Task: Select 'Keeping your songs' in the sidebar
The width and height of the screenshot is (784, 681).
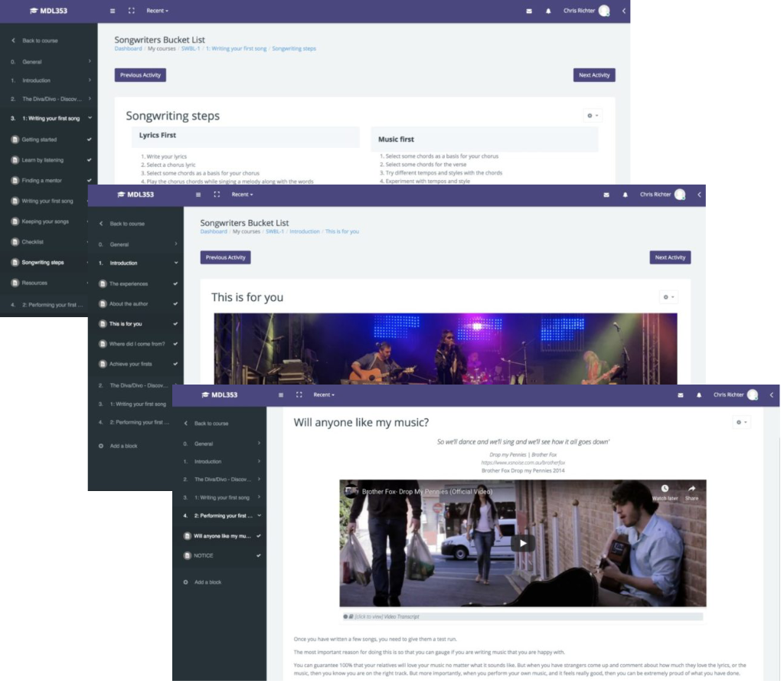Action: pos(45,221)
